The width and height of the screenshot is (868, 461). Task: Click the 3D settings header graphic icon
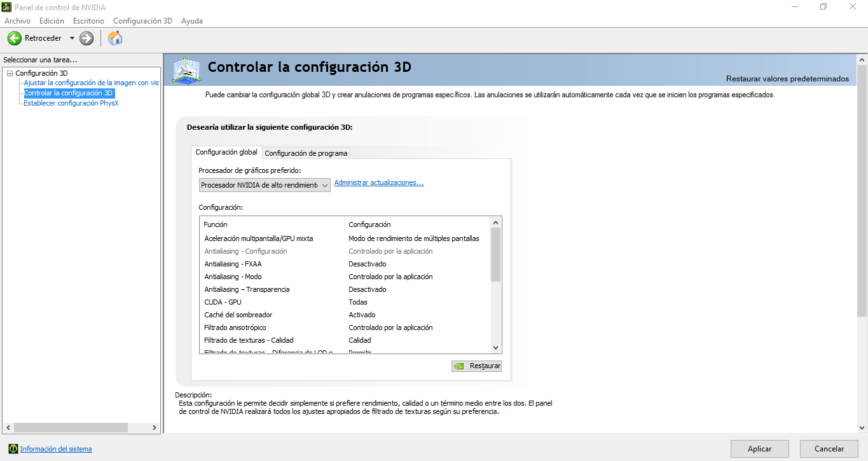pos(188,69)
